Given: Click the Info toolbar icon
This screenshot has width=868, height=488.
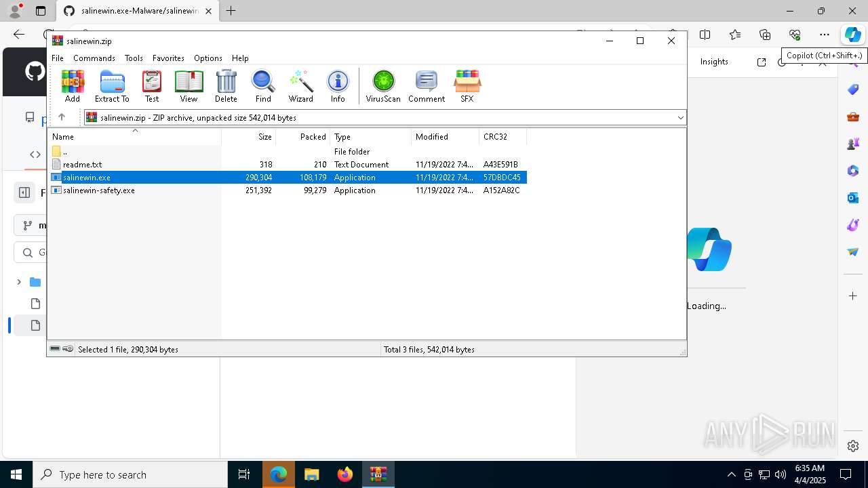Looking at the screenshot, I should pos(338,86).
